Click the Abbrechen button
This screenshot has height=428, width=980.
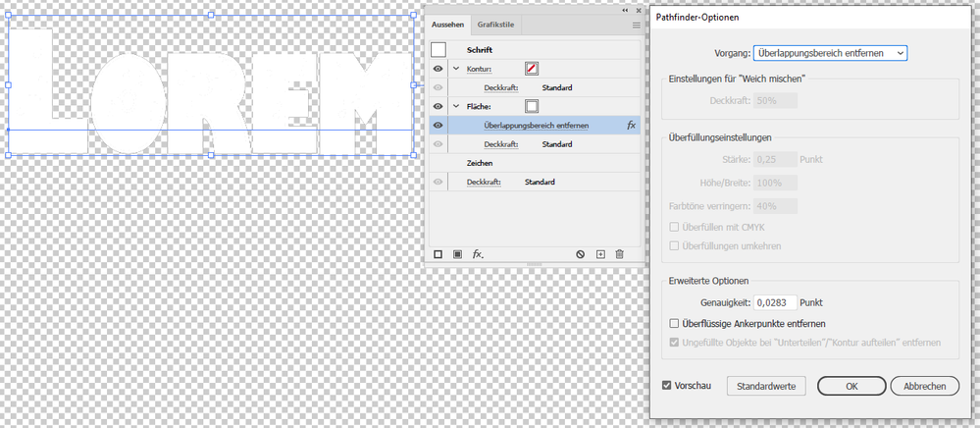click(924, 386)
